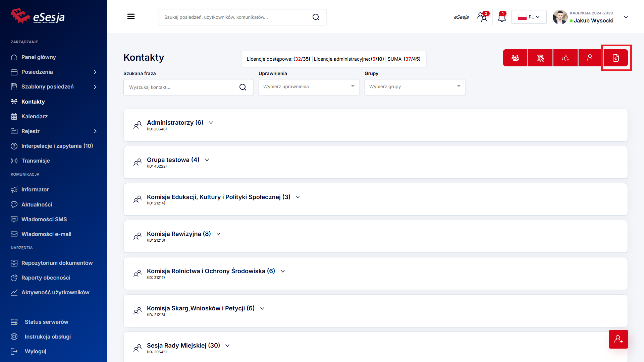Click the NFC card reader icon button
The height and width of the screenshot is (362, 644).
540,58
